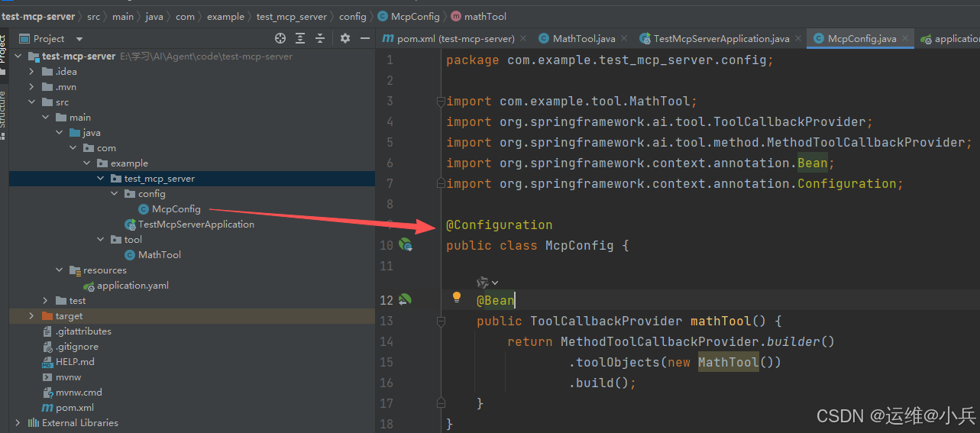980x433 pixels.
Task: Click the Spring bean gutter icon on line 12
Action: tap(405, 300)
